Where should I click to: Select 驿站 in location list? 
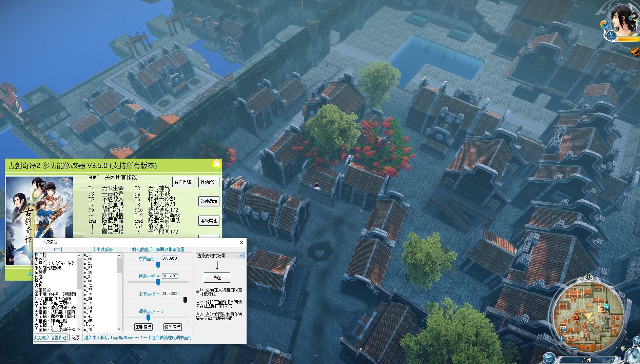point(38,281)
